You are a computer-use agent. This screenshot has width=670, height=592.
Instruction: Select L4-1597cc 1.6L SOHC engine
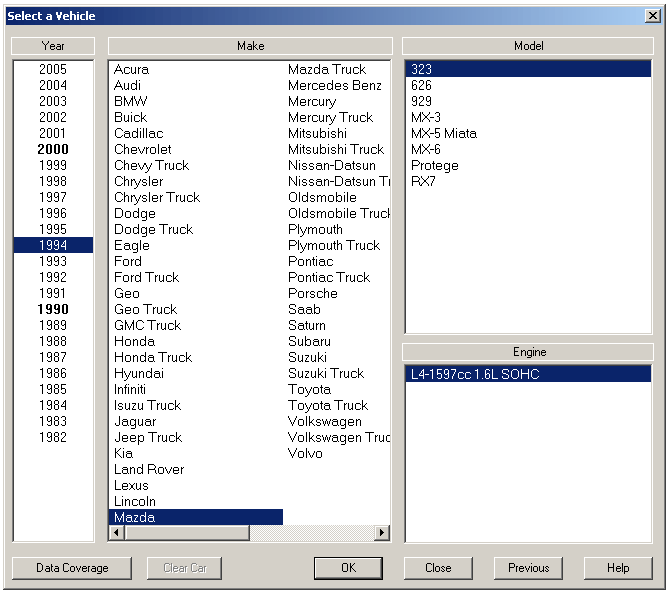tap(528, 374)
